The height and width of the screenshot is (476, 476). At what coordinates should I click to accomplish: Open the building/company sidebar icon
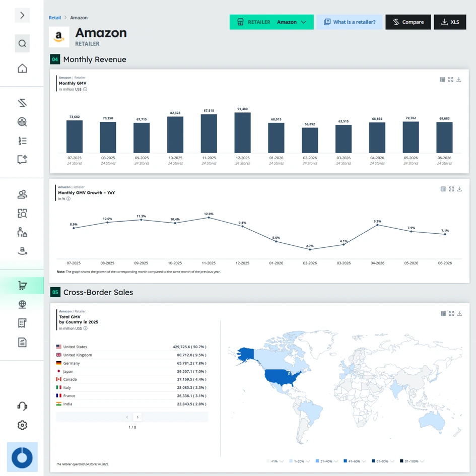click(x=22, y=323)
